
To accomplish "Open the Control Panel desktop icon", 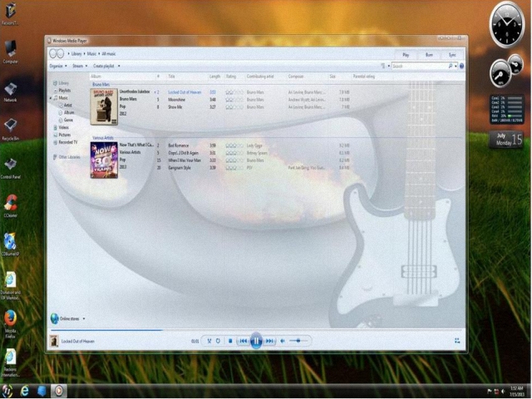I will (11, 168).
